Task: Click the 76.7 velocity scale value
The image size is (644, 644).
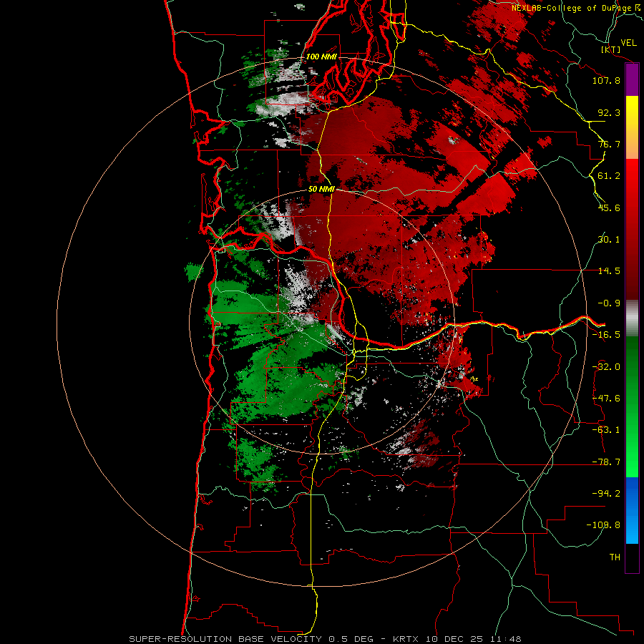Action: click(x=609, y=144)
